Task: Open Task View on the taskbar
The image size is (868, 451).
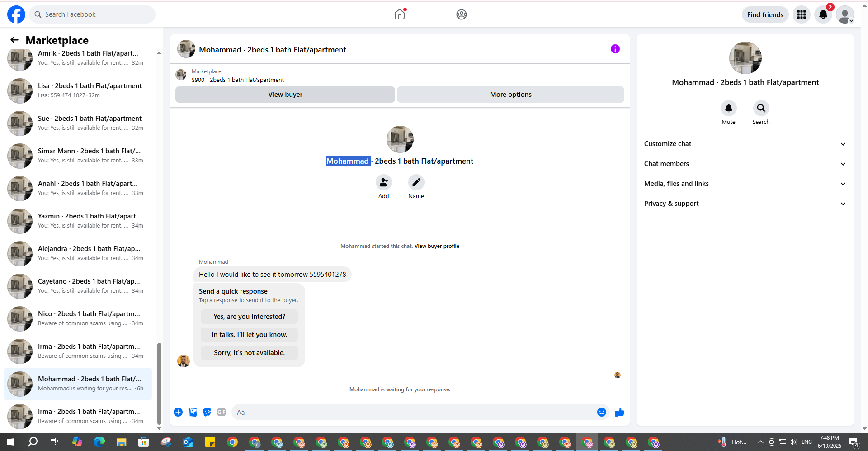Action: tap(54, 442)
